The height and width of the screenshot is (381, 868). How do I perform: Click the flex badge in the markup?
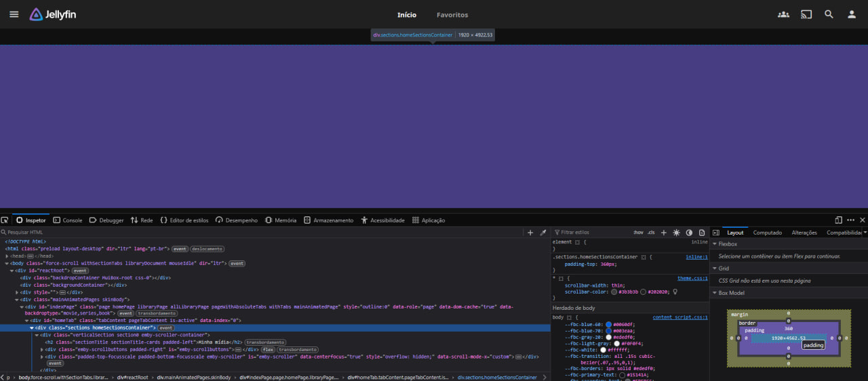[268, 349]
